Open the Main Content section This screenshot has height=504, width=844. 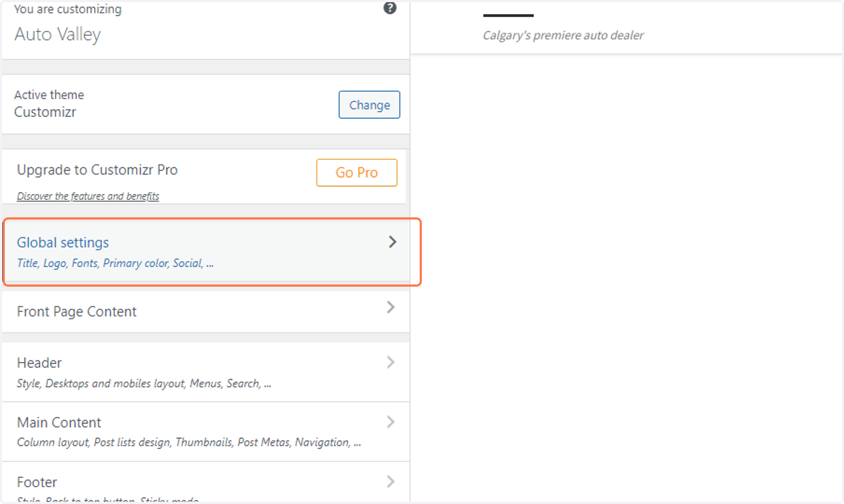205,432
